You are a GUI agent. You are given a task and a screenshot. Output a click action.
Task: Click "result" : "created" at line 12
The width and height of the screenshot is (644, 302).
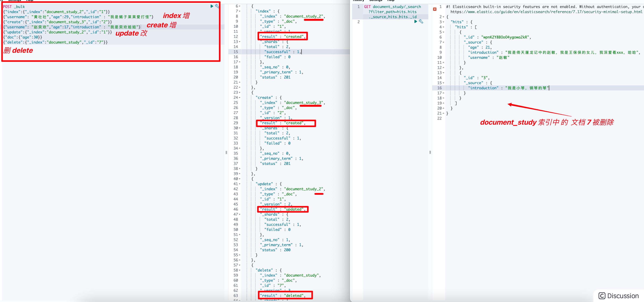(282, 37)
